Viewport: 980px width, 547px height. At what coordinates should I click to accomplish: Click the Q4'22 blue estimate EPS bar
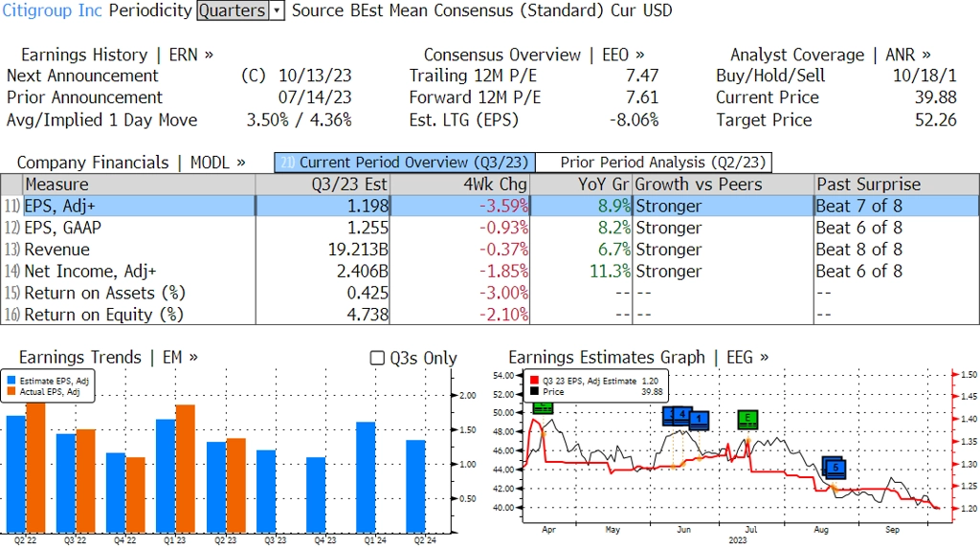pos(116,493)
